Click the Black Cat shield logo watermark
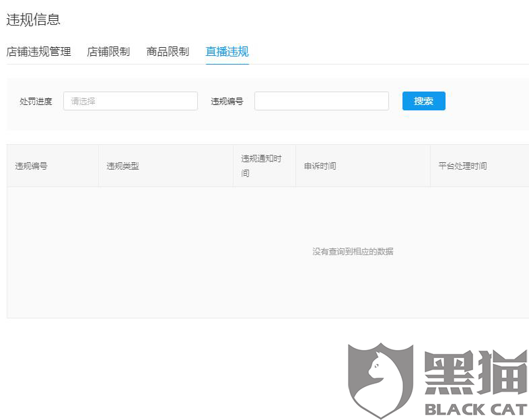 [x=380, y=380]
